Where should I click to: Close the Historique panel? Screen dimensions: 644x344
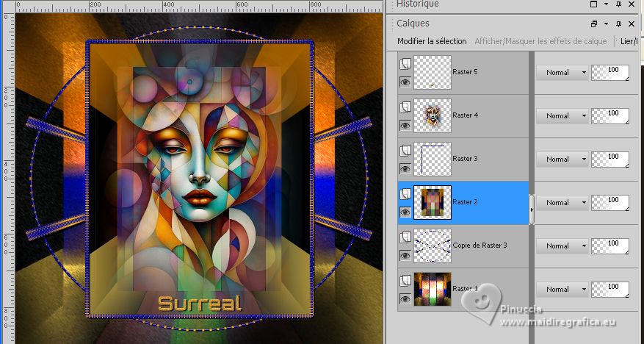(631, 4)
